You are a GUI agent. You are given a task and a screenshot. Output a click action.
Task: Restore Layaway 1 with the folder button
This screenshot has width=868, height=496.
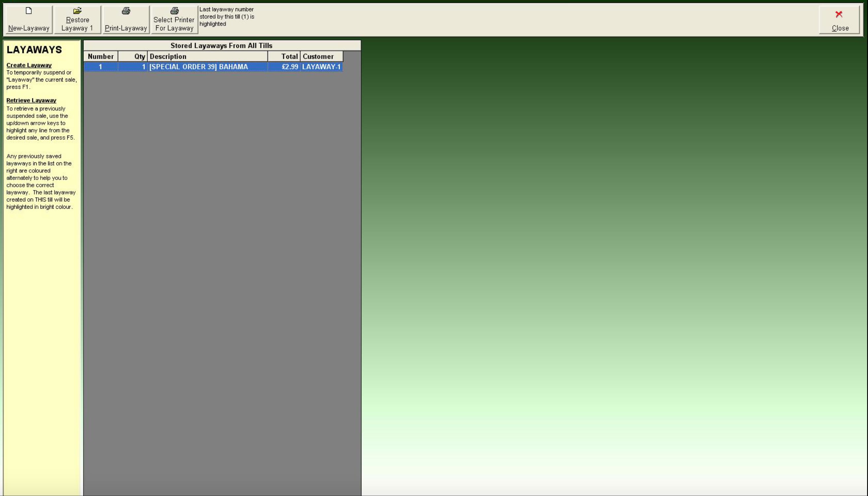(77, 19)
